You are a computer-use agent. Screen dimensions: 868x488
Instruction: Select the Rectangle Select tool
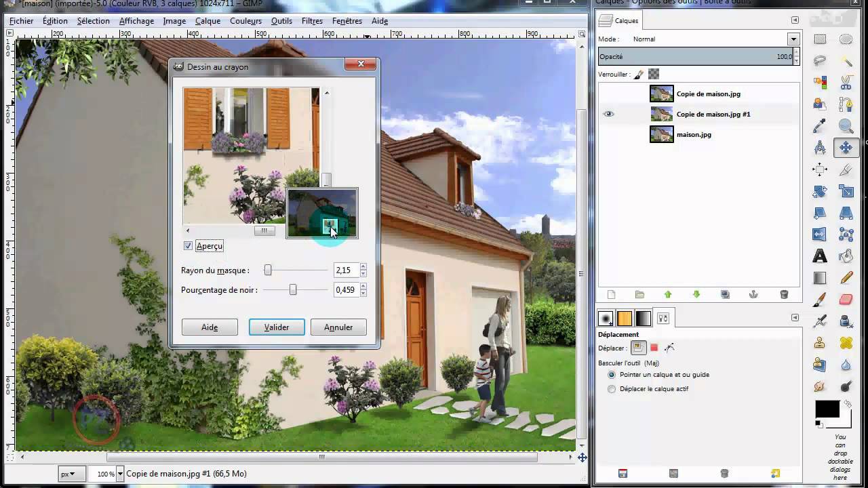(x=820, y=39)
